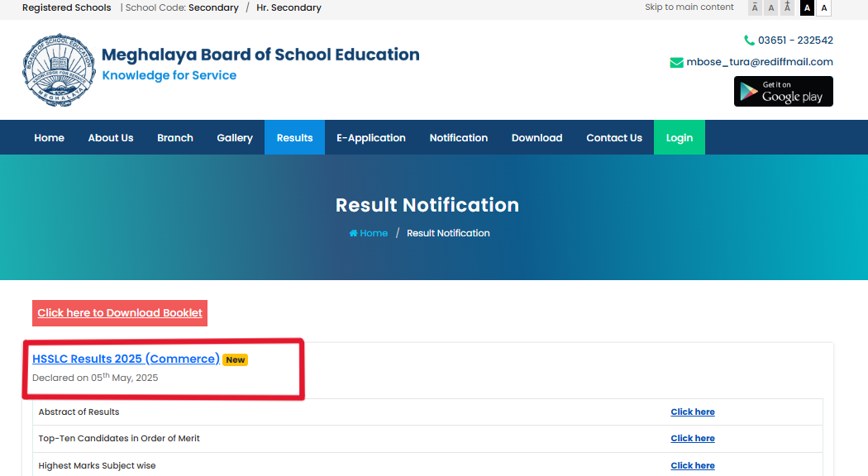Screen dimensions: 868x476
Task: Open the Get it on Google Play badge
Action: [x=783, y=91]
